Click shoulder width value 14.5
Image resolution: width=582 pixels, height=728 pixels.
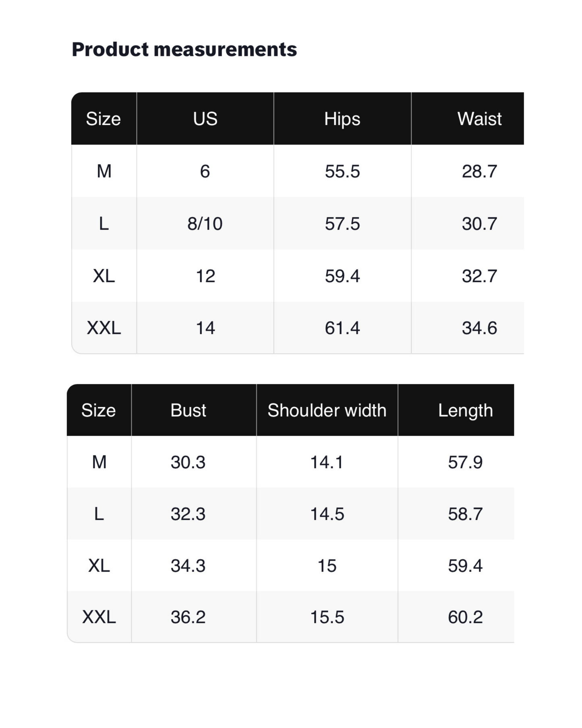tap(327, 514)
